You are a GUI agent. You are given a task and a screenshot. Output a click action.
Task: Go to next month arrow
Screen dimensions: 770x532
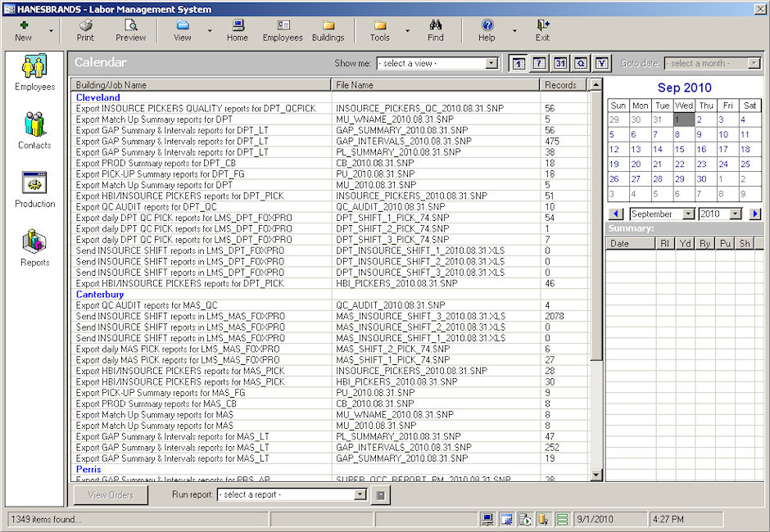point(755,214)
